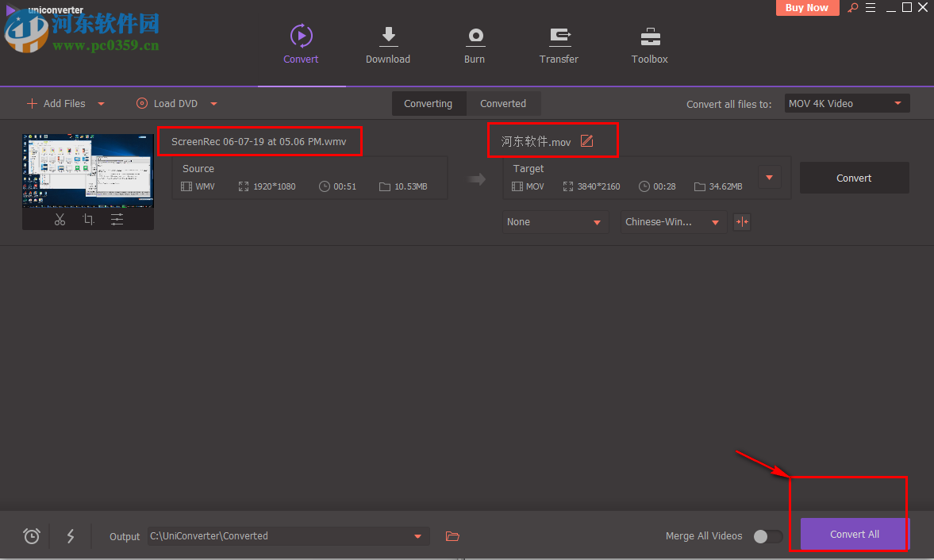Image resolution: width=934 pixels, height=560 pixels.
Task: Open the Transfer section
Action: [559, 44]
